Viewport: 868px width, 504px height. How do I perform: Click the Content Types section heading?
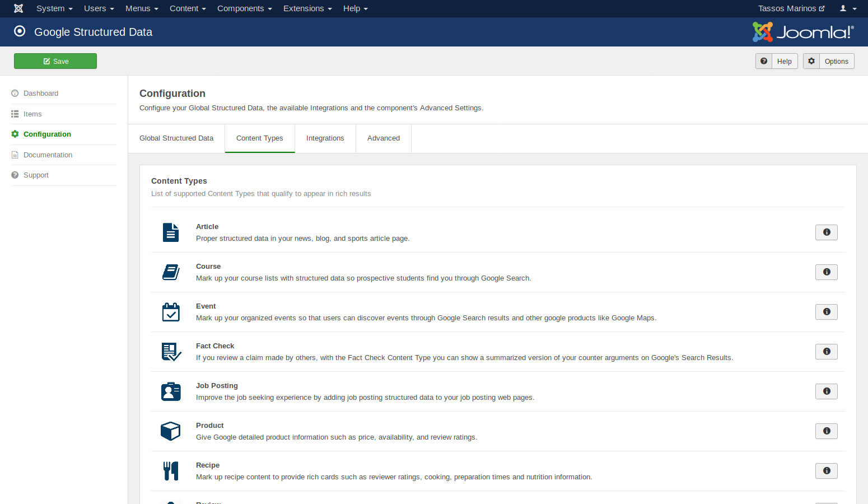(179, 181)
